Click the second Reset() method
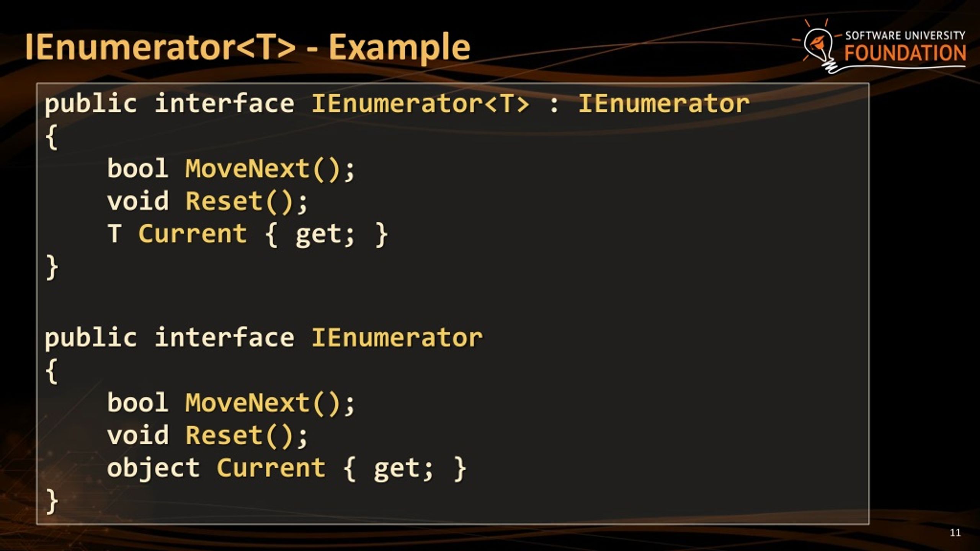 pyautogui.click(x=239, y=435)
